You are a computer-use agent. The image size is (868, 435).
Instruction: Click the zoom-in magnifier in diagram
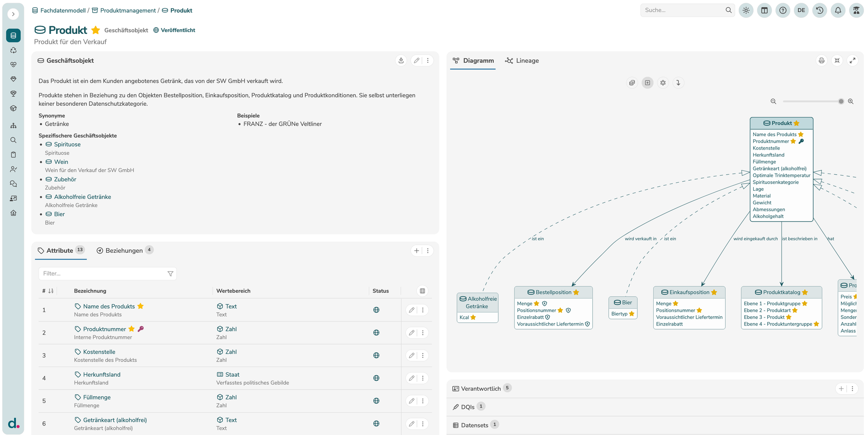(850, 102)
